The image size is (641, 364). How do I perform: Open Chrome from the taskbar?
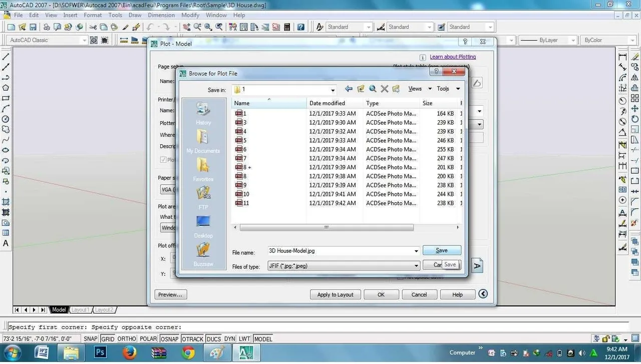188,352
